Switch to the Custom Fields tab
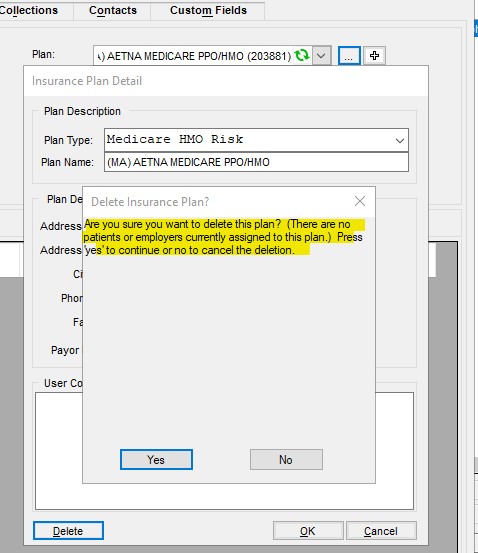This screenshot has height=553, width=478. [x=208, y=10]
